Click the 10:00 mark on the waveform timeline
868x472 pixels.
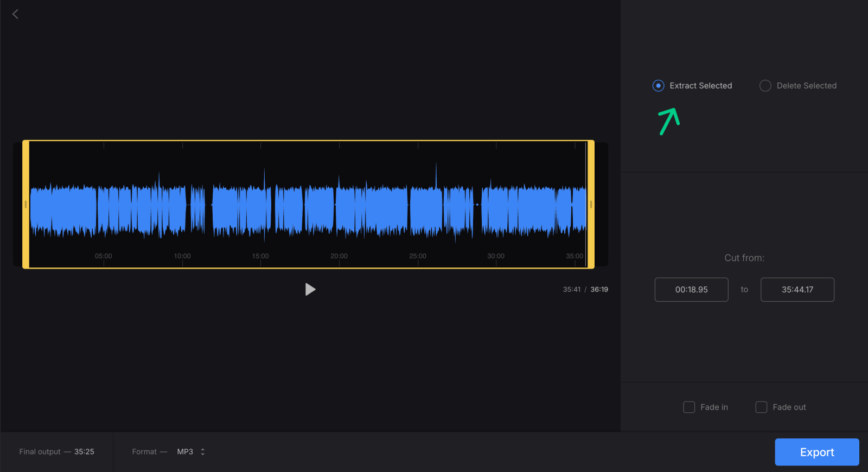182,256
